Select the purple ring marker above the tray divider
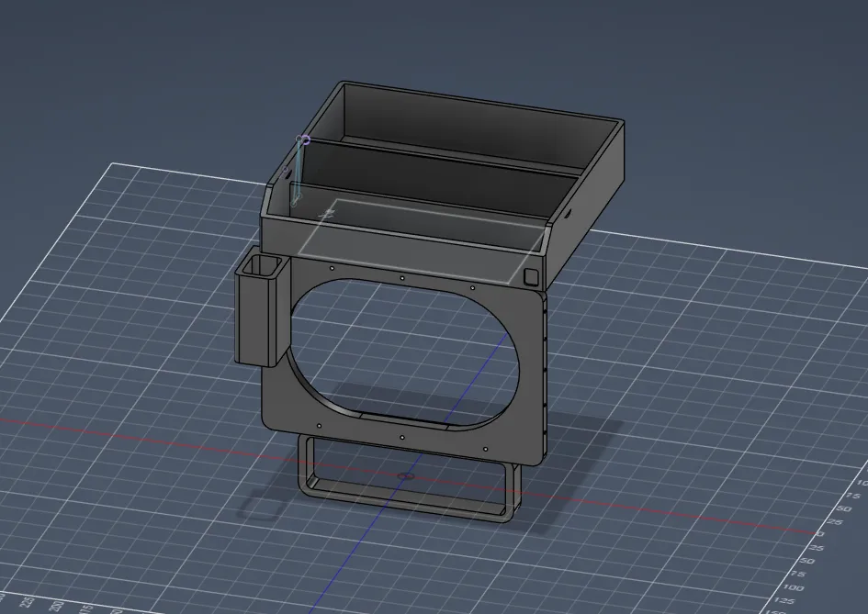This screenshot has height=614, width=868. coord(304,140)
